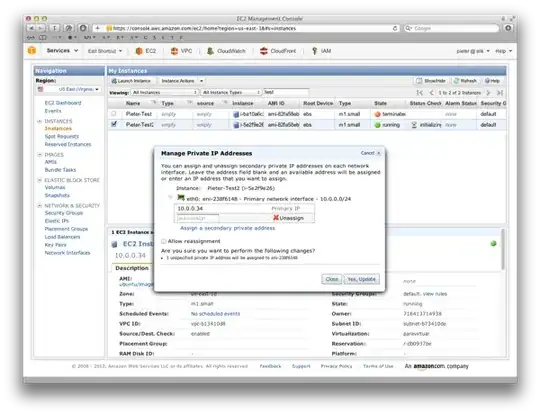Collapse the INSTANCES navigation section
The width and height of the screenshot is (540, 415).
point(39,121)
